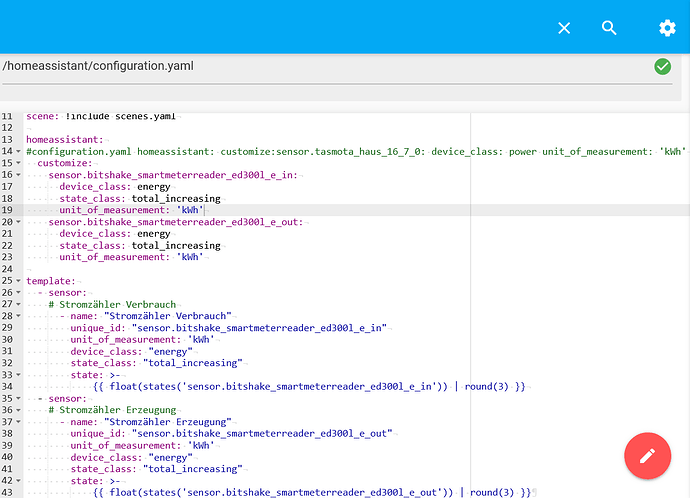The image size is (690, 498).
Task: Click device_class "energy" on line 40
Action: (132, 458)
